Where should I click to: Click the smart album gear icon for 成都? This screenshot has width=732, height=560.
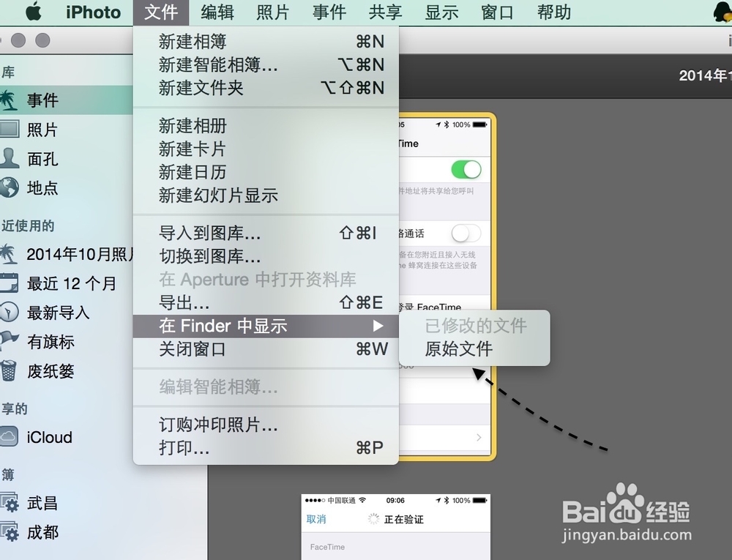coord(10,532)
